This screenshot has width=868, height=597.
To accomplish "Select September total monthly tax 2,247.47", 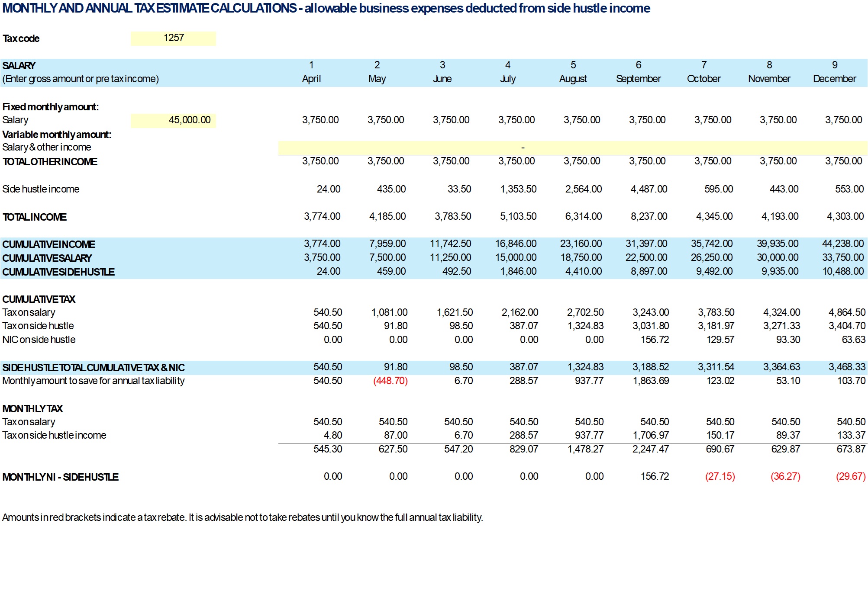I will coord(650,449).
